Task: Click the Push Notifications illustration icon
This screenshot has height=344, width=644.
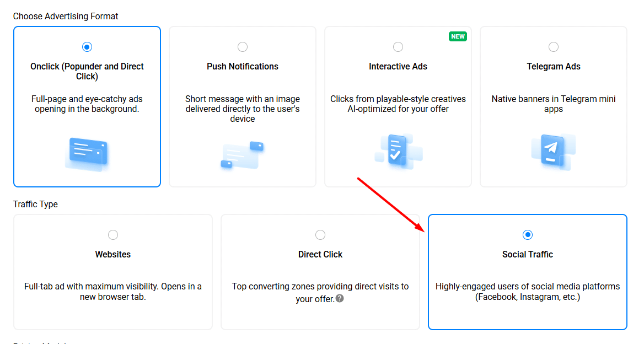Action: 242,155
